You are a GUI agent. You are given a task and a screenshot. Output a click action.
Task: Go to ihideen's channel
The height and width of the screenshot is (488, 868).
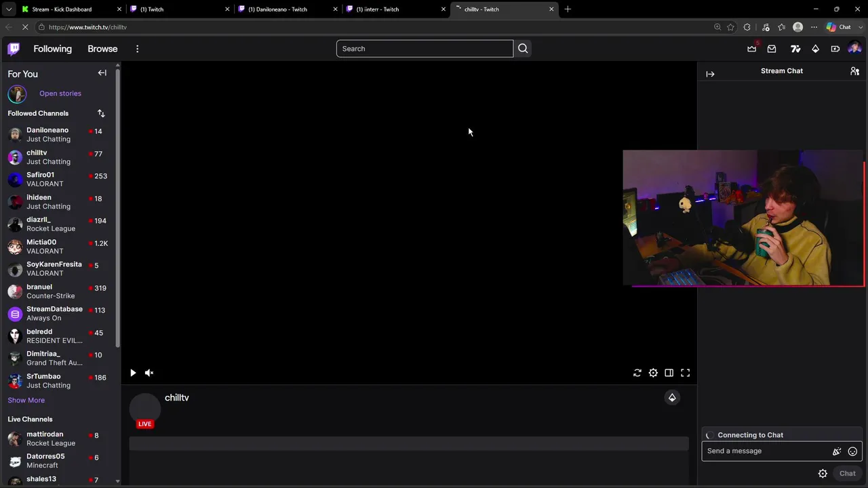[59, 201]
